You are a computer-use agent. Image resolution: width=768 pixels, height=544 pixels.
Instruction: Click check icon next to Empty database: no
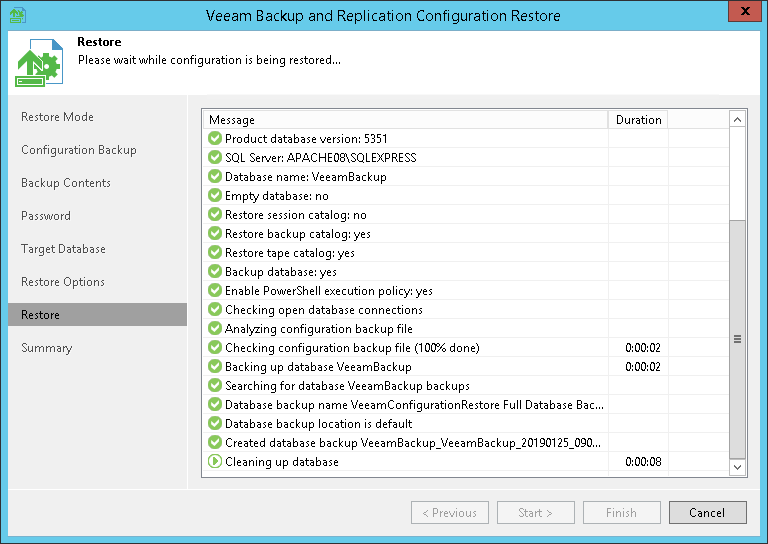coord(214,196)
